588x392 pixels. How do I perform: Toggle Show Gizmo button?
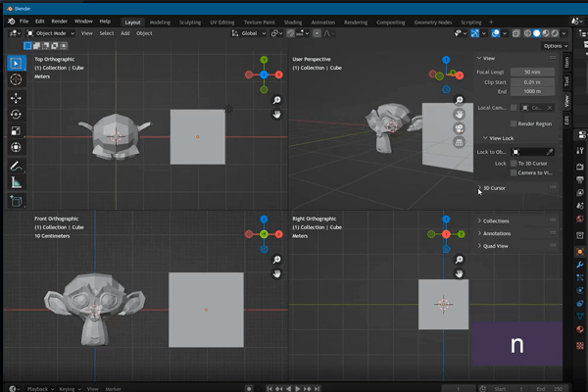click(474, 33)
